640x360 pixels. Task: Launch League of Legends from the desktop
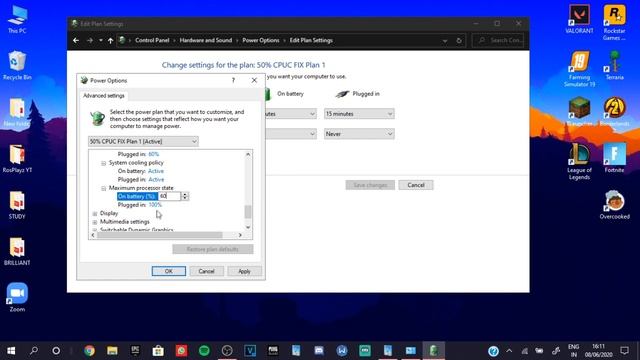click(579, 162)
